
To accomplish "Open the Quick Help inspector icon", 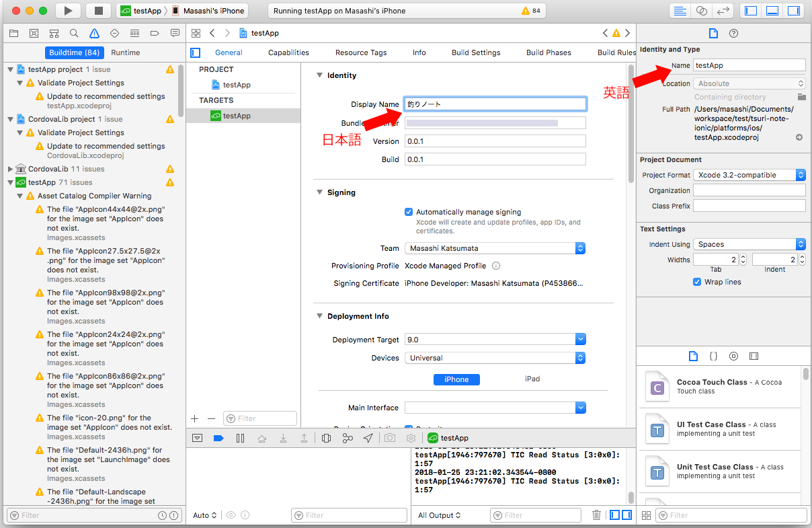I will pos(733,33).
